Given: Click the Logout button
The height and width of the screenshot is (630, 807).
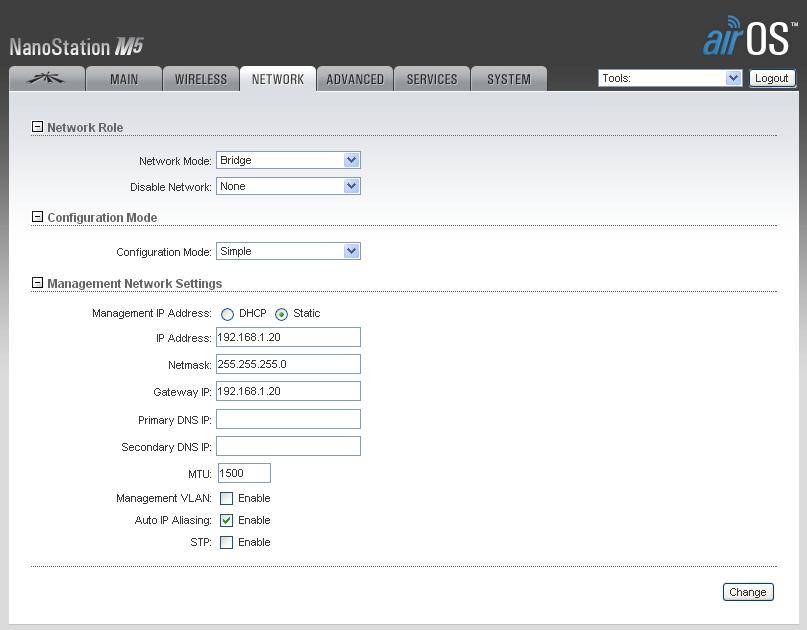Looking at the screenshot, I should 771,78.
